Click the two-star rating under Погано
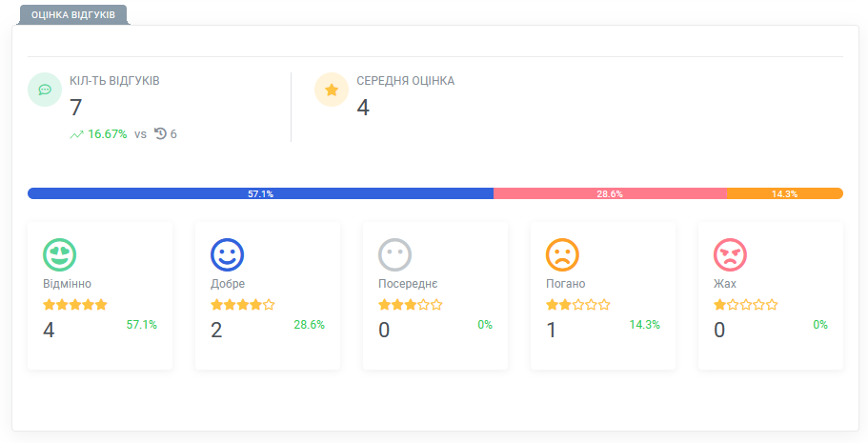868x443 pixels. coord(578,305)
